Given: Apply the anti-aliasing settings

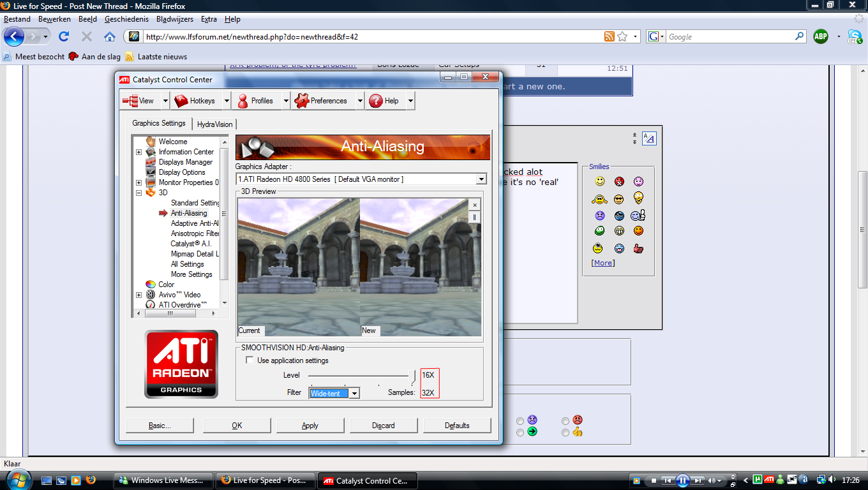Looking at the screenshot, I should click(310, 426).
